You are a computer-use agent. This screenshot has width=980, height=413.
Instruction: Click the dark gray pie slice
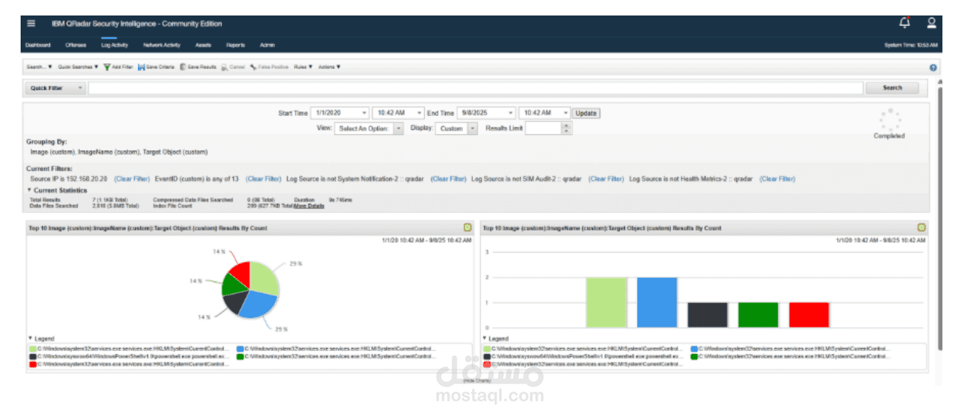pos(235,302)
